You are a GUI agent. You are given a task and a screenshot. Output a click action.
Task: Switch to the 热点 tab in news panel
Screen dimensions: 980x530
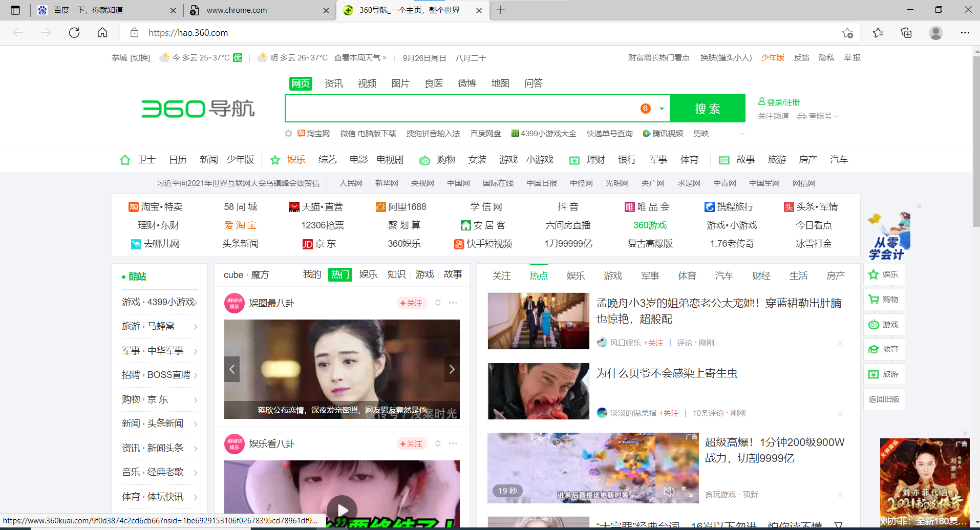tap(538, 275)
